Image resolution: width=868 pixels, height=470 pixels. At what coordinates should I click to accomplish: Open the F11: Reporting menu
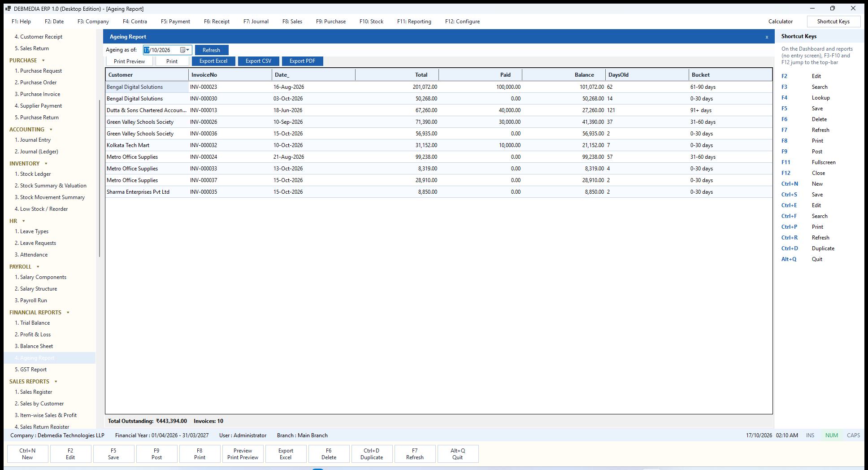tap(414, 22)
